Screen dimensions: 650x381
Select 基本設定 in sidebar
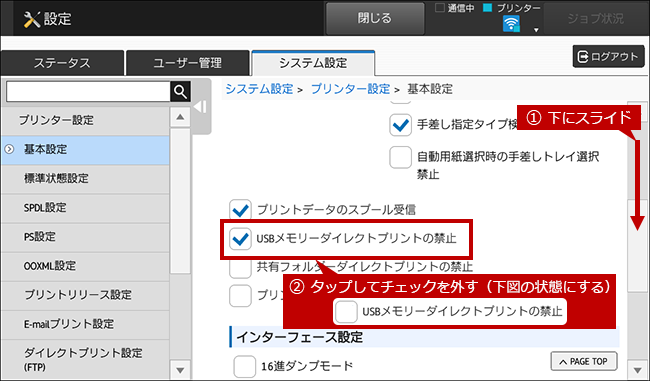[x=85, y=149]
